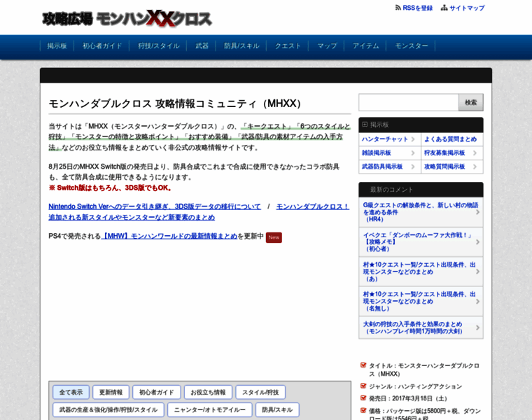Screen dimensions: 532x420
Task: Click chevron on 村★10 (名無し) comment row
Action: click(477, 301)
